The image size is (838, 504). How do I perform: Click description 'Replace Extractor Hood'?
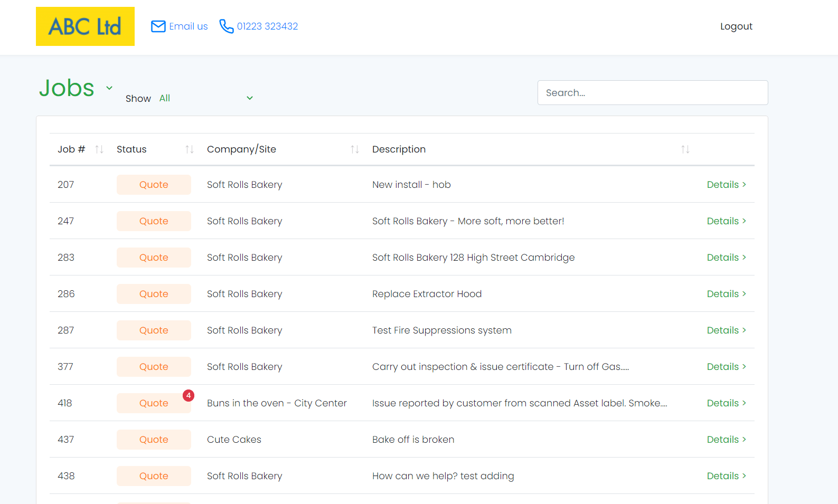[427, 294]
